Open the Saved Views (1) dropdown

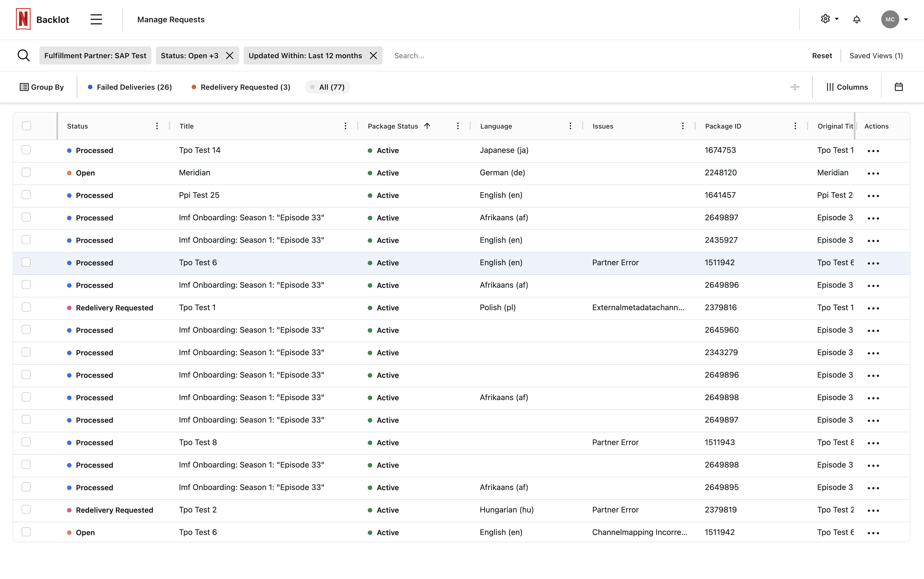[x=876, y=56]
